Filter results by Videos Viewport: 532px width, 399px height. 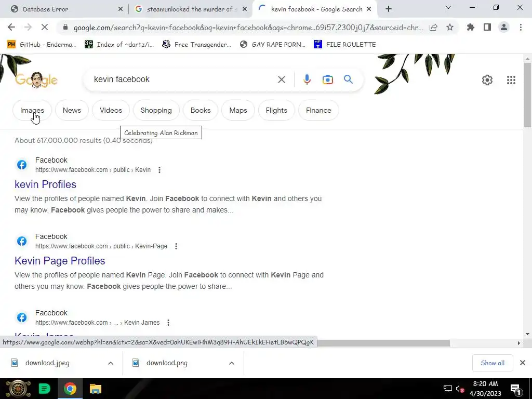(111, 110)
